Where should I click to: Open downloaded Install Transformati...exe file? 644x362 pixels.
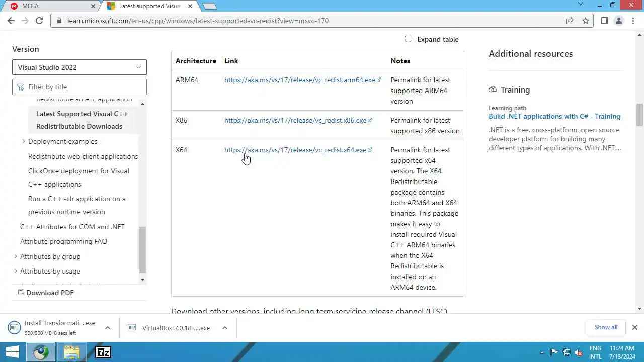53,327
